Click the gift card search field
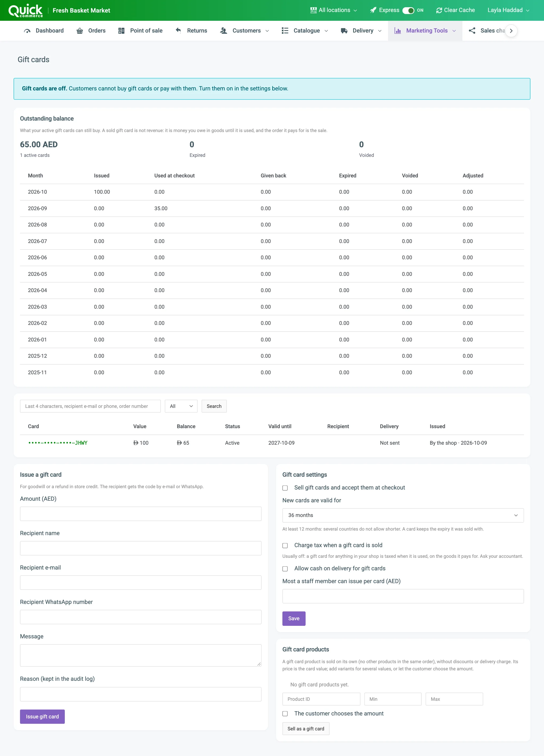Viewport: 544px width, 756px height. coord(90,406)
